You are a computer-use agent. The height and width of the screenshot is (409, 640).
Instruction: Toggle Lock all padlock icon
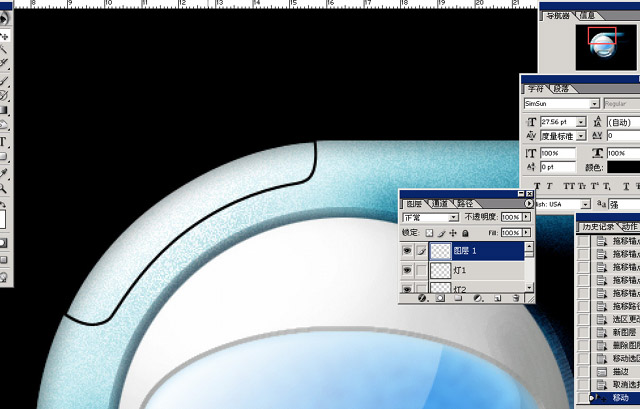[x=465, y=233]
